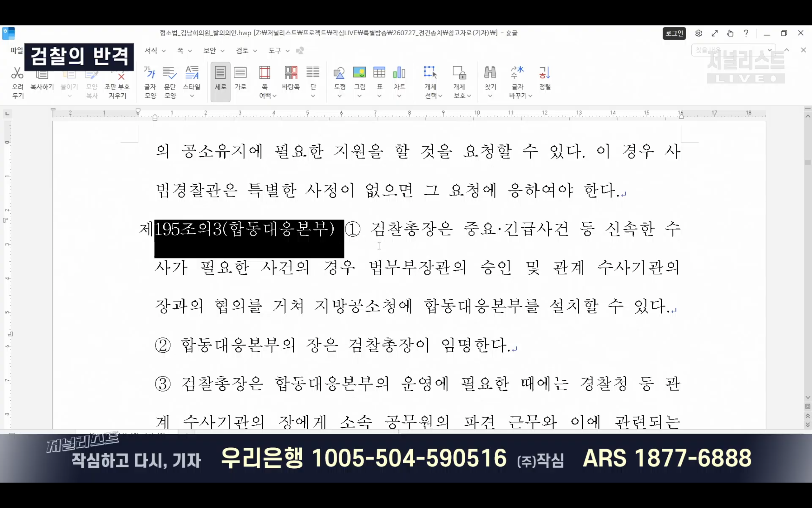Click the Object Select (개체 선택) icon
The width and height of the screenshot is (812, 508).
point(430,72)
